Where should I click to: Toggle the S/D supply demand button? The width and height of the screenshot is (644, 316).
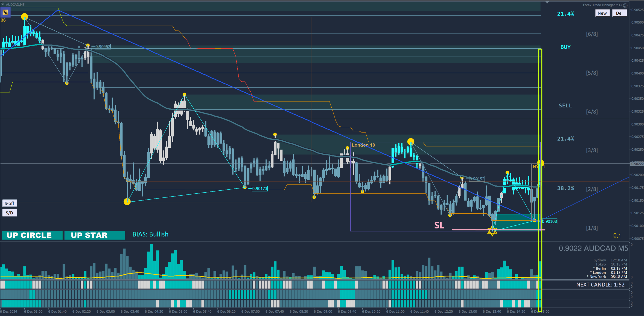tap(10, 213)
